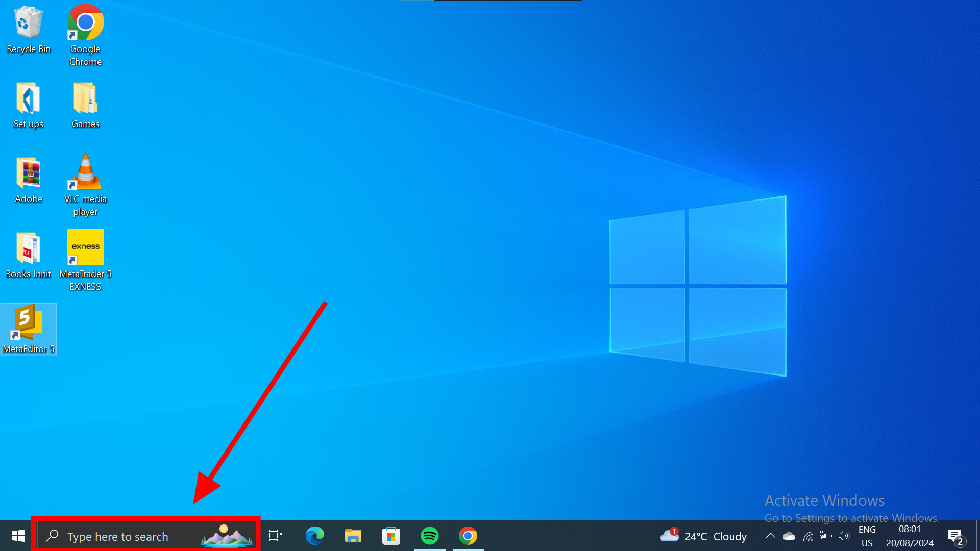This screenshot has width=980, height=551.
Task: Open the 24°C Cloudy weather widget
Action: [x=704, y=536]
